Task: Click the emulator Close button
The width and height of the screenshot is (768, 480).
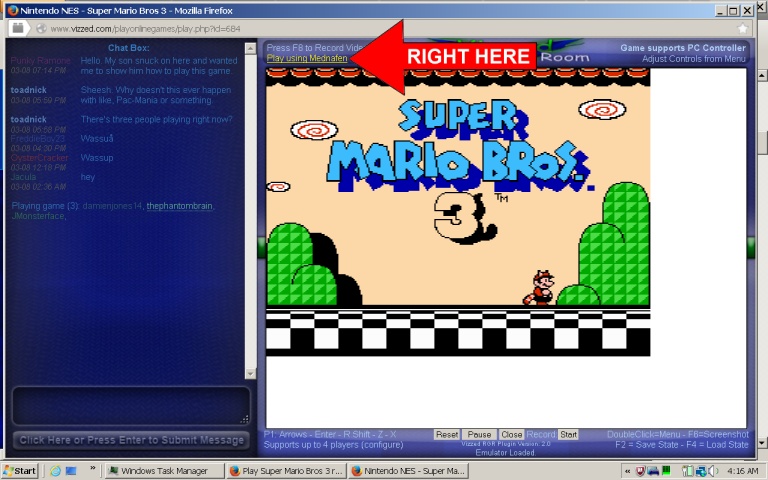Action: point(511,434)
